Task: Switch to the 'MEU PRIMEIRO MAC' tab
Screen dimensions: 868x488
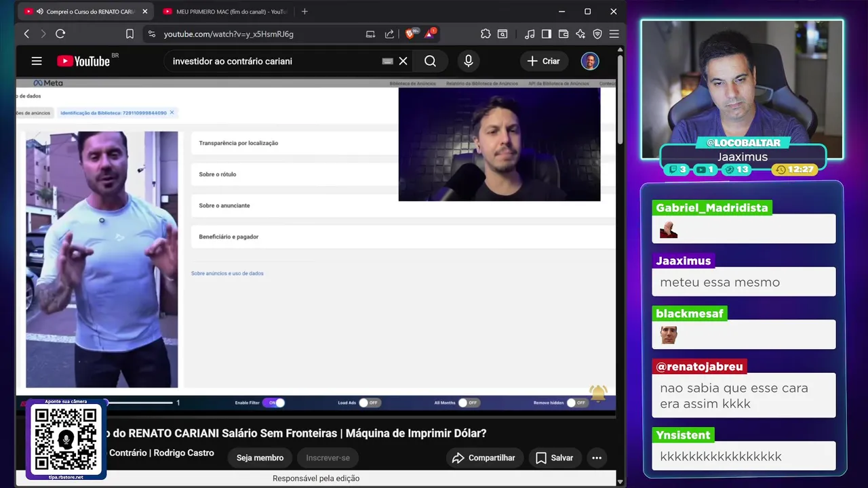Action: (224, 12)
